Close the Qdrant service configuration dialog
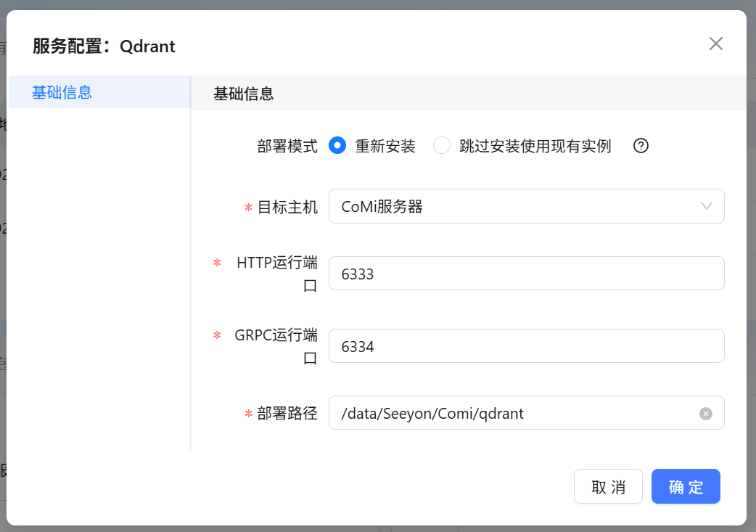 (x=716, y=44)
